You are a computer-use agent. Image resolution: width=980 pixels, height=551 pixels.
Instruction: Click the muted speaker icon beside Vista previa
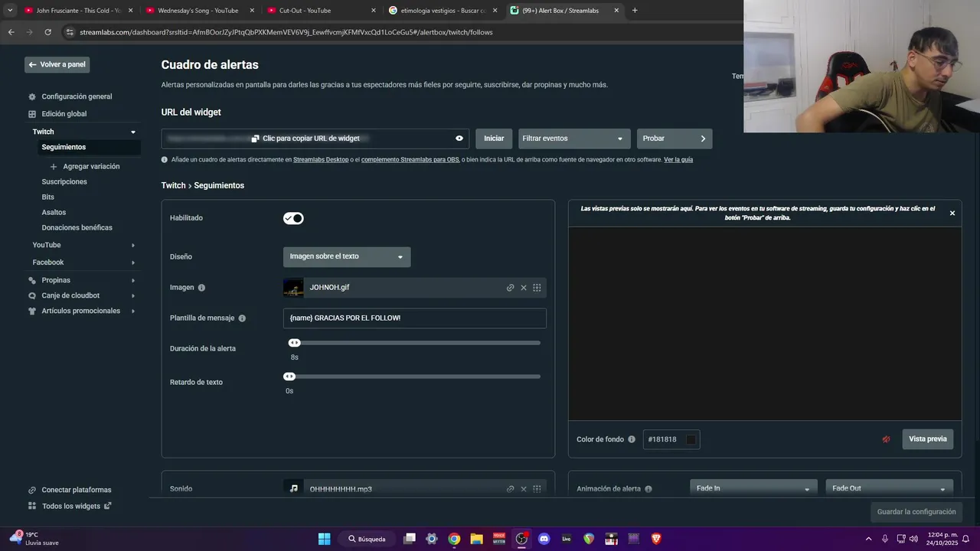886,439
